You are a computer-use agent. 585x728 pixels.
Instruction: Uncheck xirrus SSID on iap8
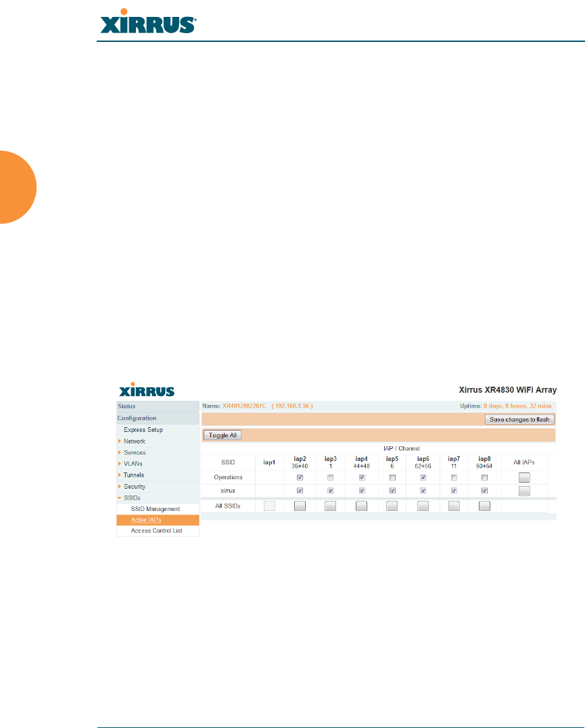pos(485,490)
